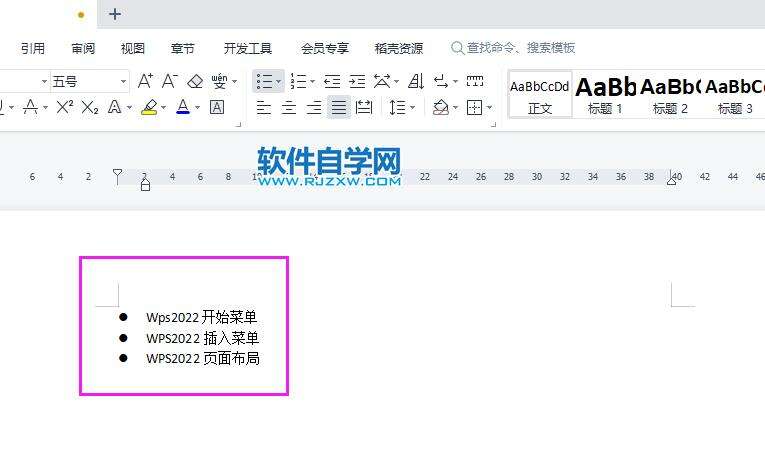Expand the bullet list style dropdown
This screenshot has height=459, width=765.
pos(279,81)
